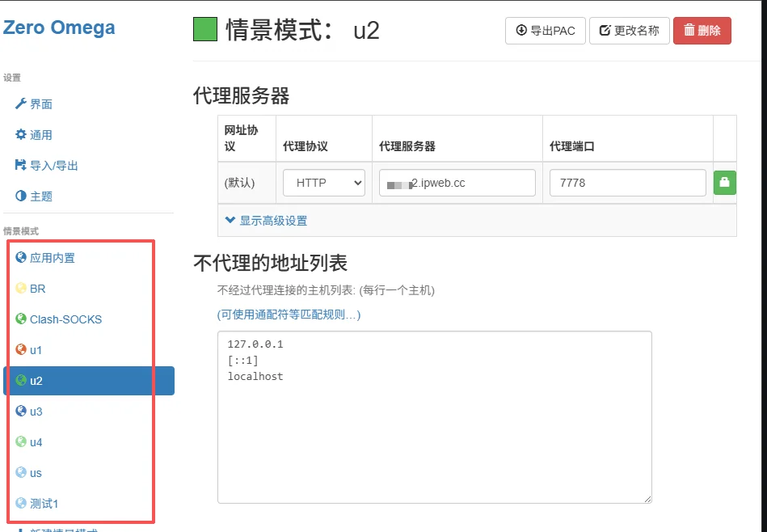
Task: Click the globe icon of 应用内置
Action: pos(20,257)
